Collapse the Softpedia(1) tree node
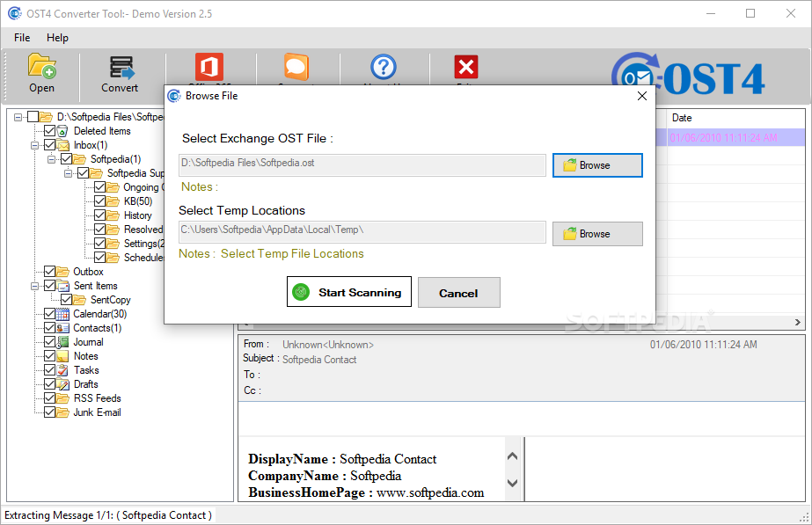The image size is (812, 525). point(51,159)
